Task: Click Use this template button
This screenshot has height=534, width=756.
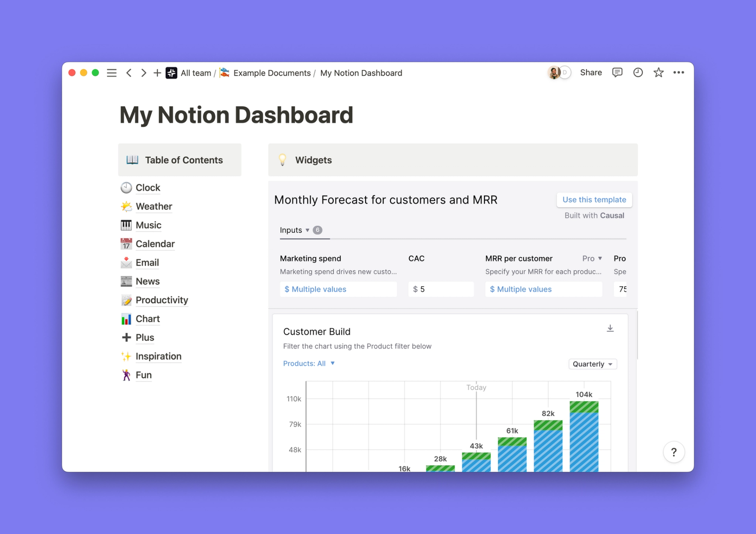Action: (x=594, y=200)
